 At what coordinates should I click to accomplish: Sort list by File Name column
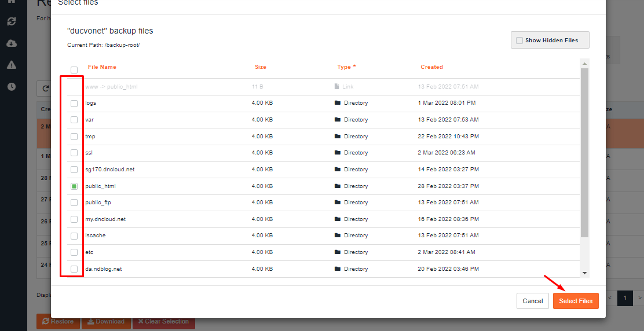click(x=102, y=67)
